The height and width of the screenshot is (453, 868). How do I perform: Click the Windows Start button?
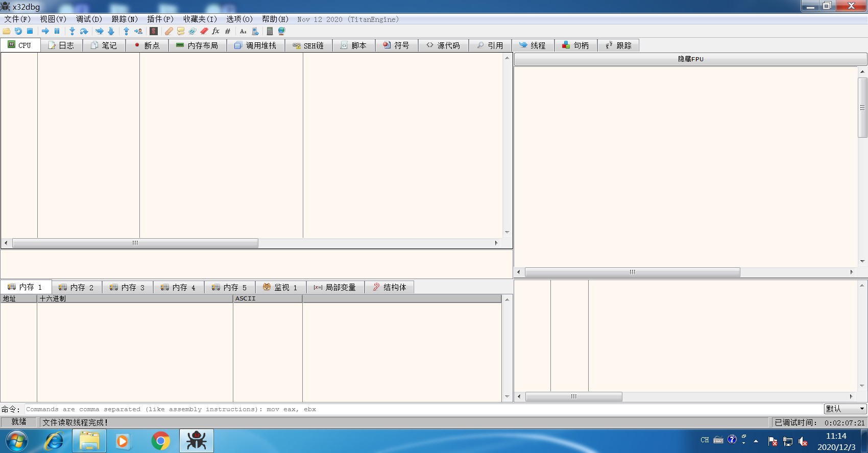tap(17, 441)
